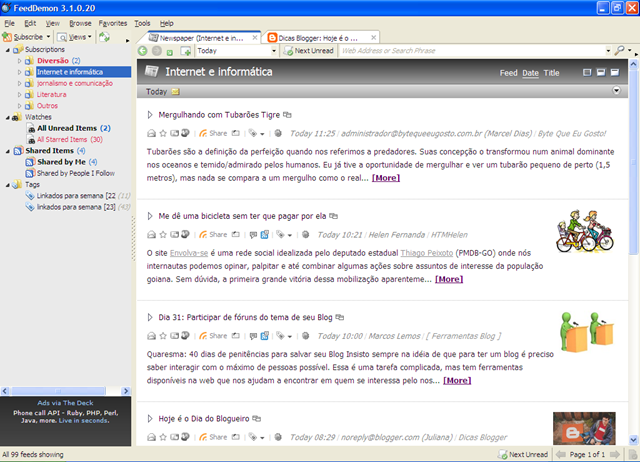
Task: Click the send-to icon in the Dia 31 article
Action: click(x=174, y=335)
